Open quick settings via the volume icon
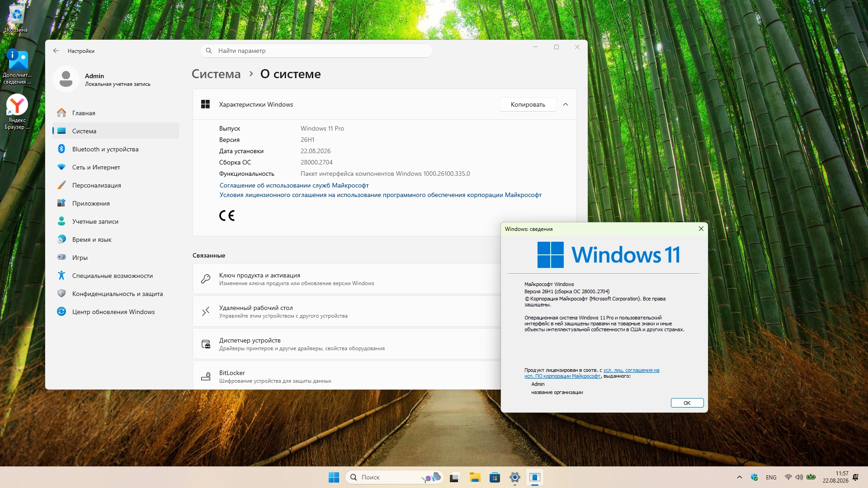Viewport: 868px width, 488px height. tap(799, 477)
